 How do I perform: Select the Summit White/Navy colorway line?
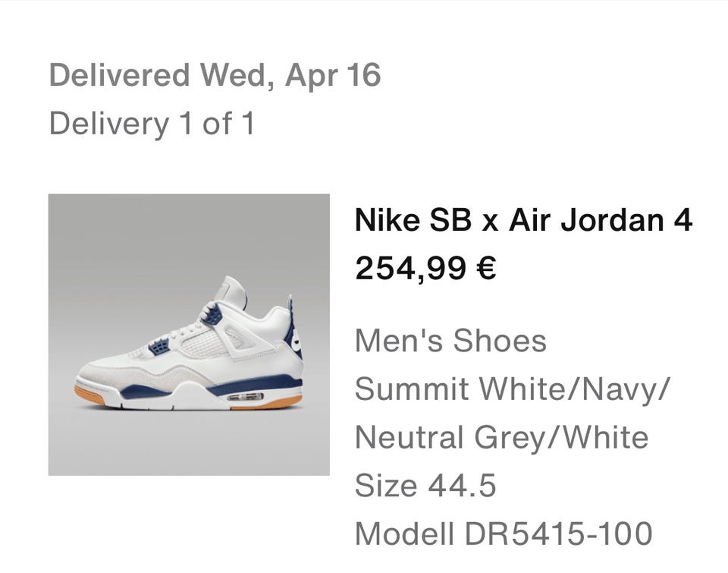click(513, 389)
